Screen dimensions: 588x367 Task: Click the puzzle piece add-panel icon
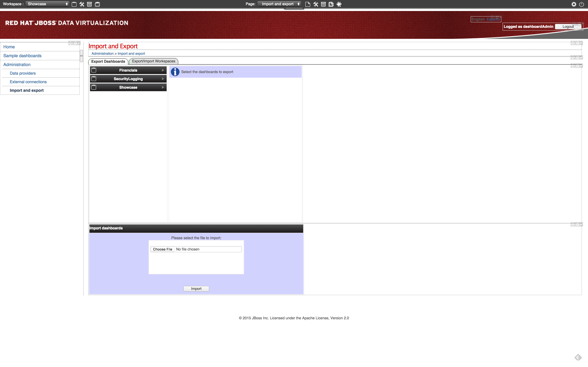click(339, 4)
